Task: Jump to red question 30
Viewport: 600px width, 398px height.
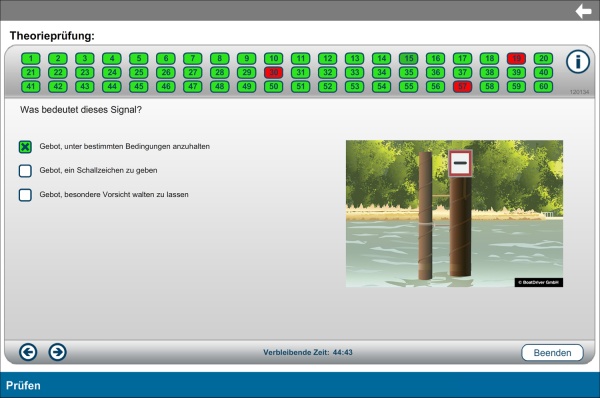Action: pos(274,72)
